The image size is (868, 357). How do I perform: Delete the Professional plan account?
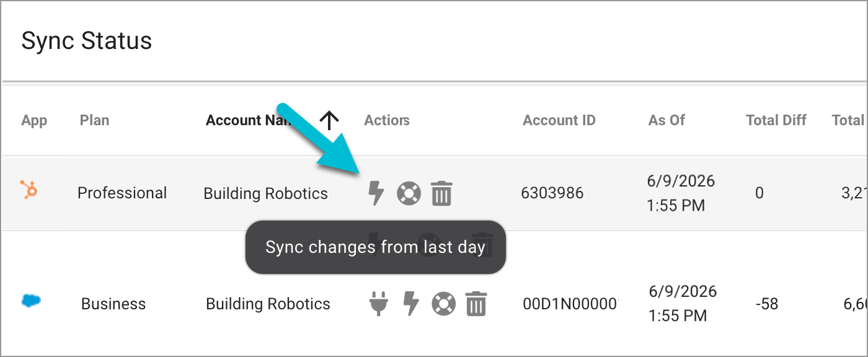point(441,193)
